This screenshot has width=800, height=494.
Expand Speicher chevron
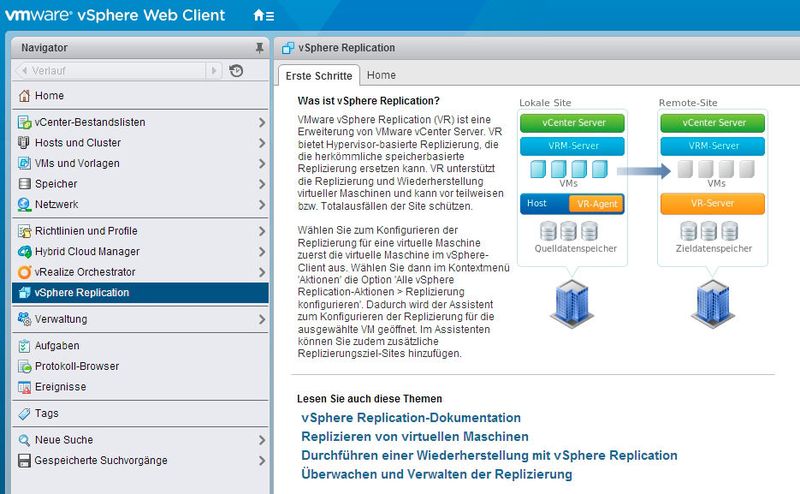262,184
